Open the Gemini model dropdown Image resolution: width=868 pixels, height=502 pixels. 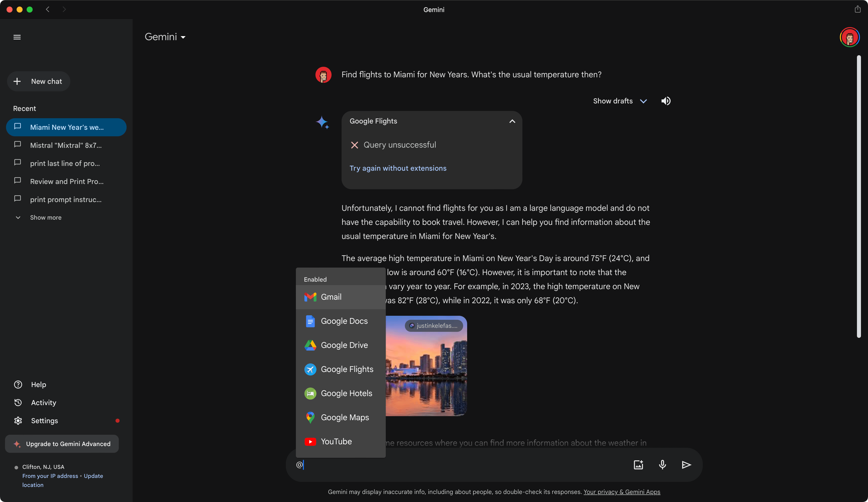[x=165, y=37]
